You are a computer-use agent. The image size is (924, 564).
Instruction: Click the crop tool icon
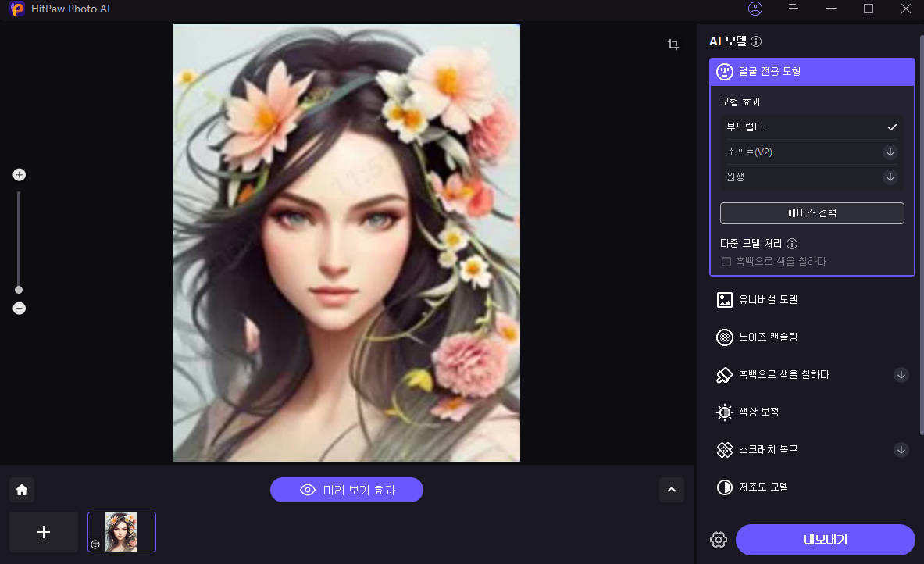tap(672, 45)
